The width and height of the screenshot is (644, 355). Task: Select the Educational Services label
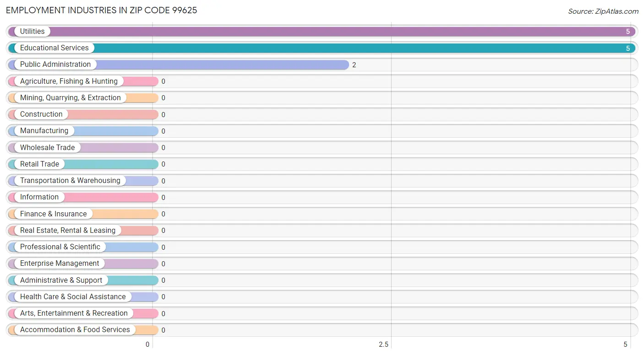(x=54, y=48)
